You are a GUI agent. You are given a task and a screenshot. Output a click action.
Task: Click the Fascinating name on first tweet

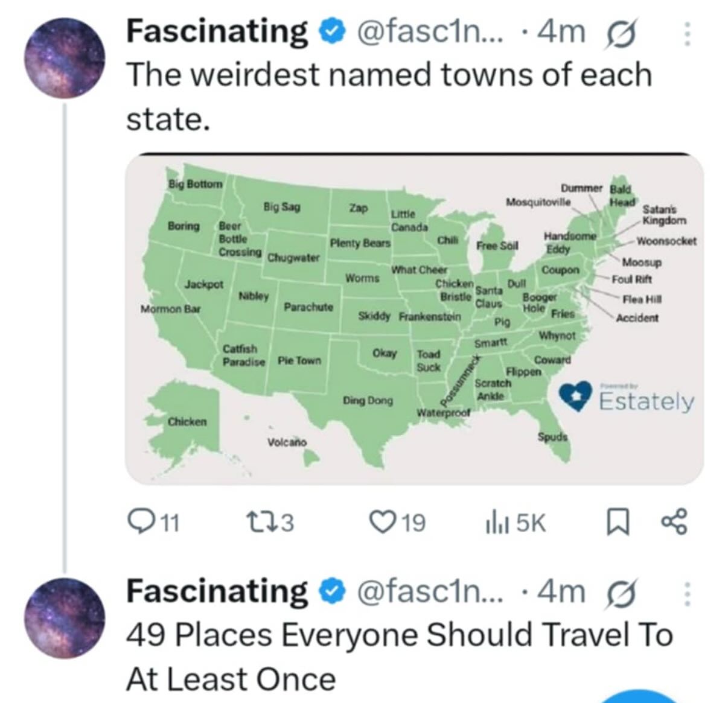point(217,32)
